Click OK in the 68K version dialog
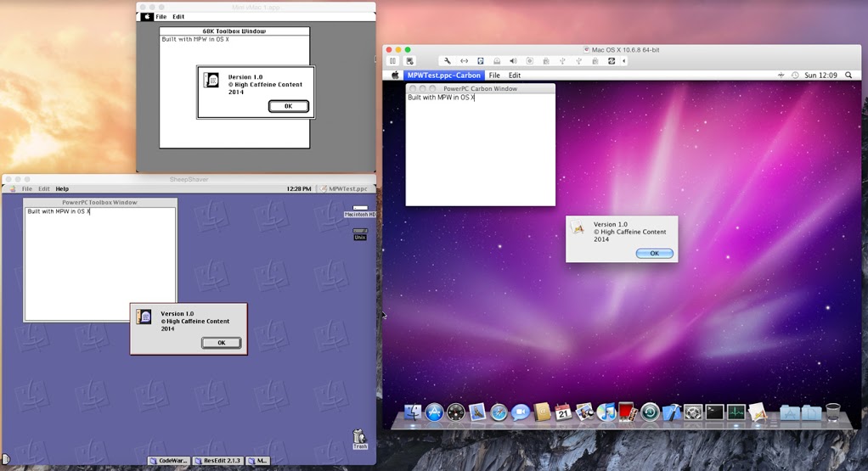This screenshot has height=471, width=868. click(x=289, y=106)
